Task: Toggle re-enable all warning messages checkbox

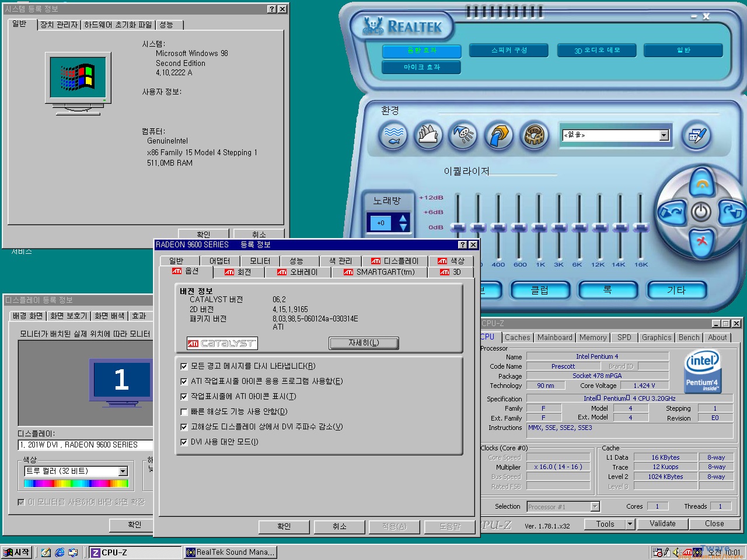Action: pyautogui.click(x=184, y=366)
